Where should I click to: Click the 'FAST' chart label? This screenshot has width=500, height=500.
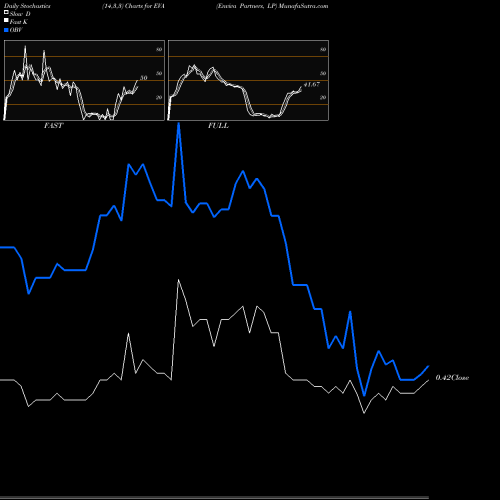[53, 126]
